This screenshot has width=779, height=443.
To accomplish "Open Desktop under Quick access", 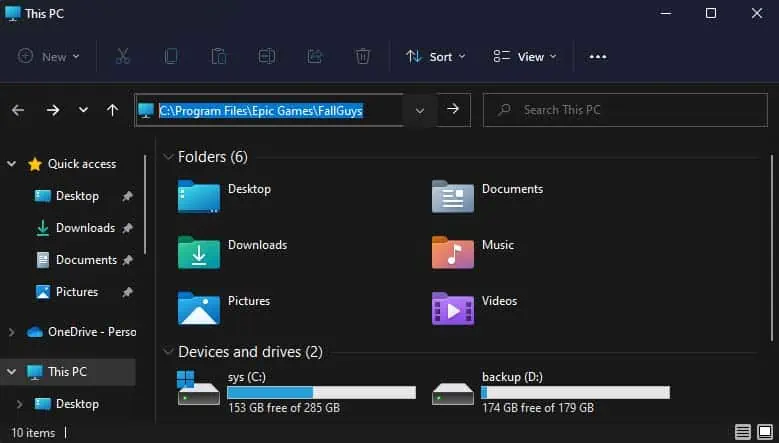I will (77, 196).
